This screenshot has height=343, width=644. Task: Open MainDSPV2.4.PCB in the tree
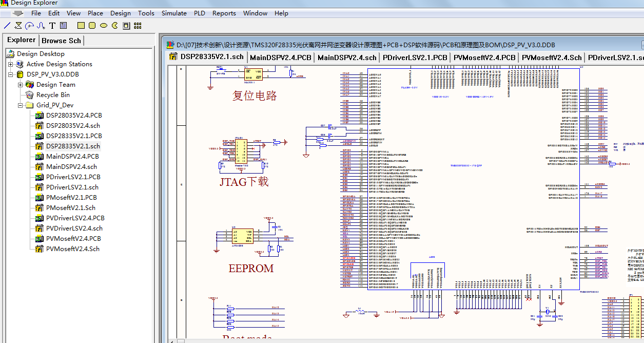[72, 157]
